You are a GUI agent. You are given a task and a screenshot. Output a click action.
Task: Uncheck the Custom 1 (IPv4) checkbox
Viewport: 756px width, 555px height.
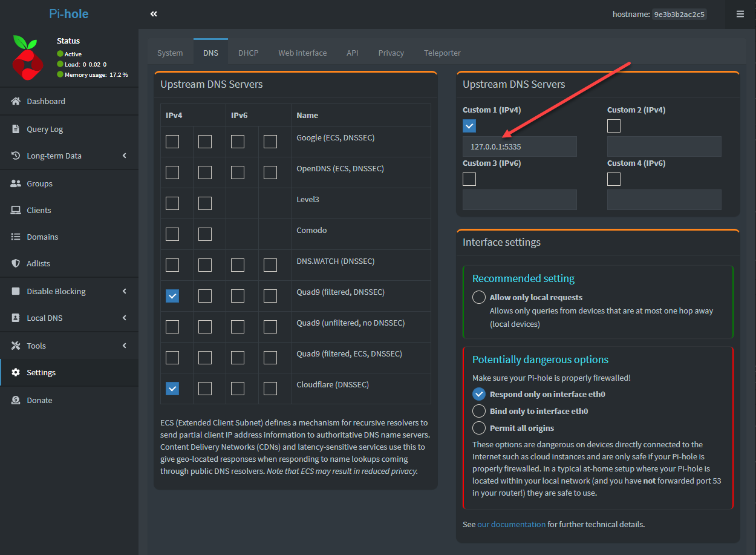[469, 126]
